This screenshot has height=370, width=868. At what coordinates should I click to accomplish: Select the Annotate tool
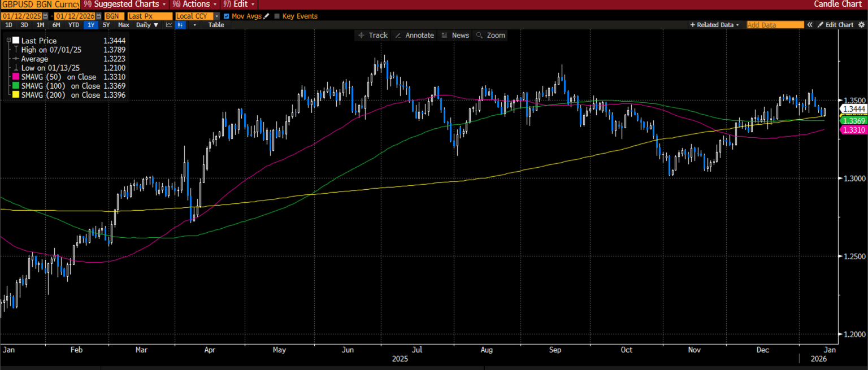[x=414, y=35]
